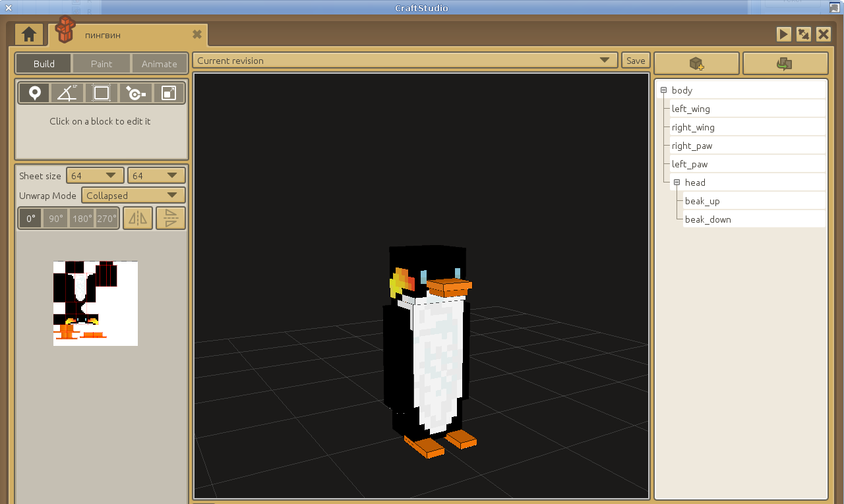Click the add new block icon
The image size is (844, 504).
point(696,63)
